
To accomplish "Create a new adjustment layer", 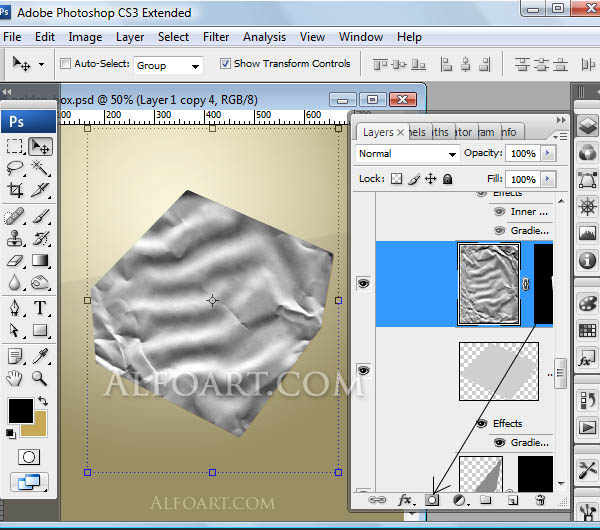I will coord(460,500).
